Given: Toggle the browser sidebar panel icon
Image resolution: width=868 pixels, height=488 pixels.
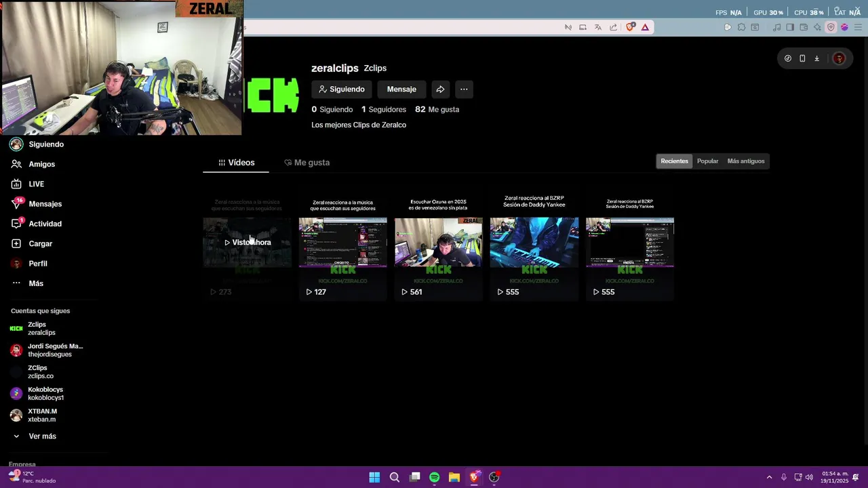Looking at the screenshot, I should [x=790, y=27].
